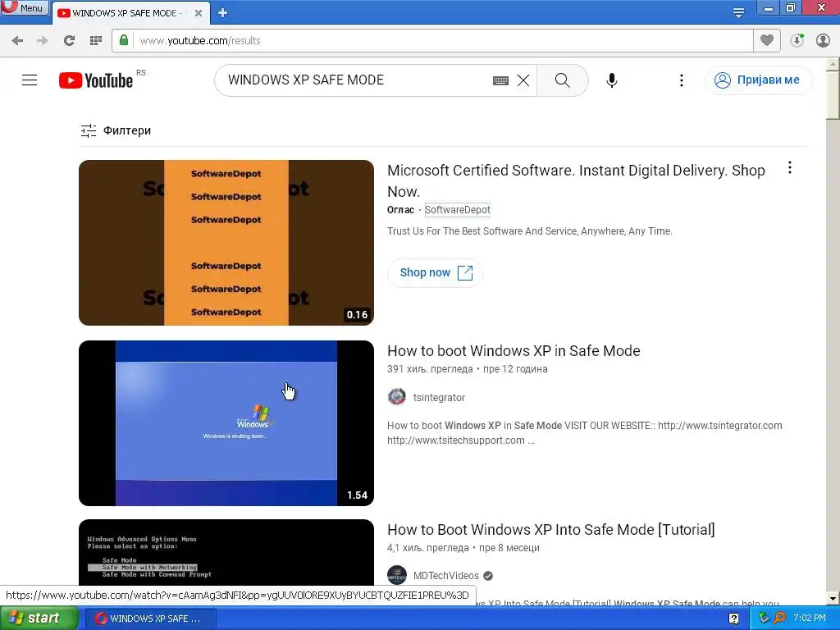This screenshot has width=840, height=630.
Task: Click the magnifier tray icon
Action: [780, 619]
